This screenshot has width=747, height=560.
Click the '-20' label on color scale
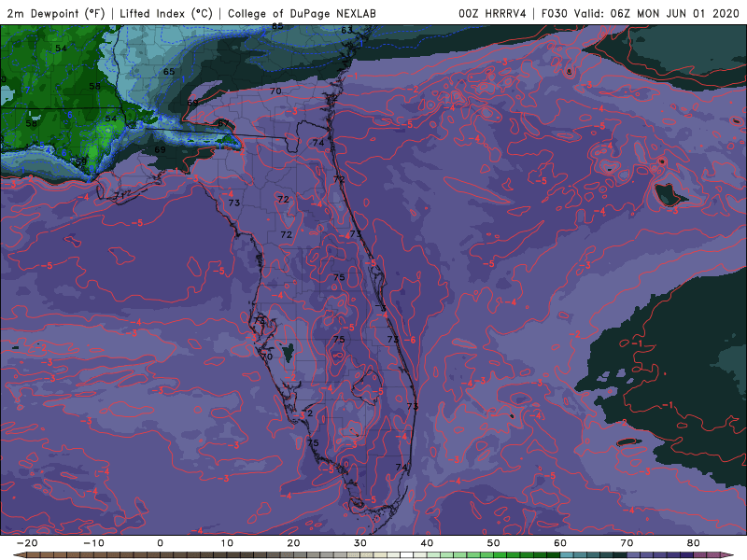point(27,543)
